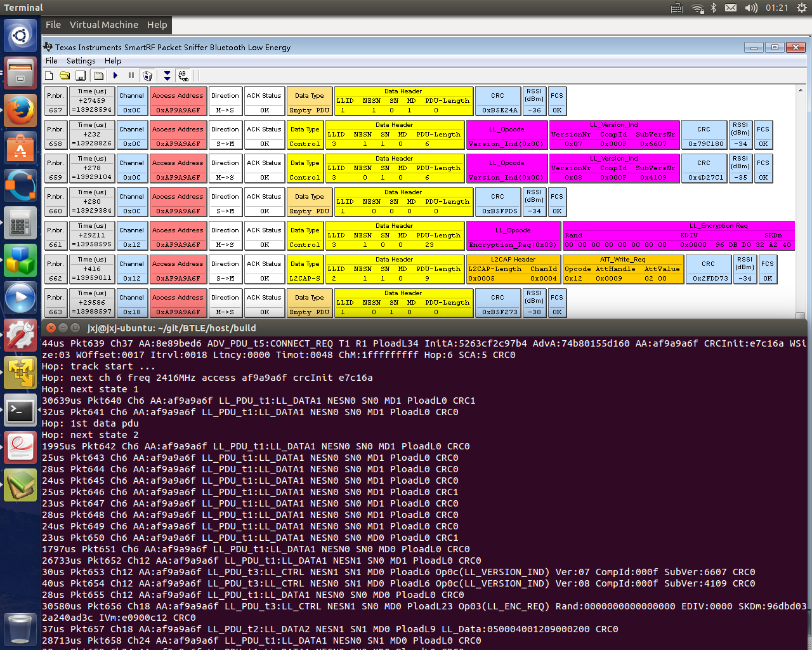
Task: Toggle the grey folder toolbar button
Action: click(99, 76)
